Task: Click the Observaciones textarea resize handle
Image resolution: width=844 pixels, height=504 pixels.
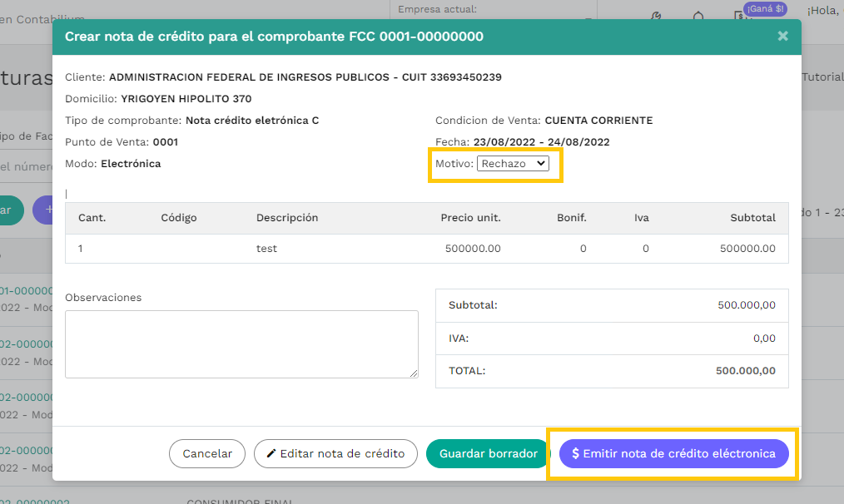Action: point(414,373)
